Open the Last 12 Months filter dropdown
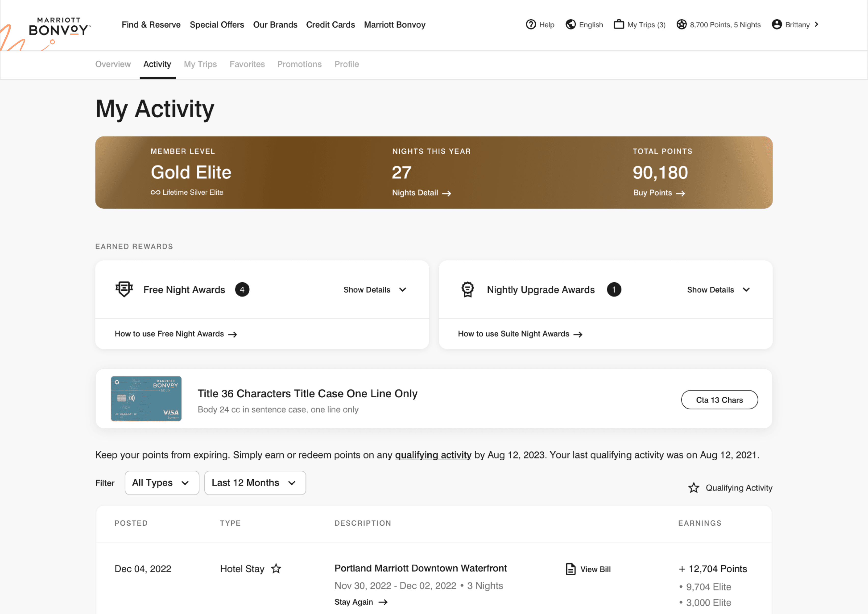The image size is (868, 614). tap(255, 483)
